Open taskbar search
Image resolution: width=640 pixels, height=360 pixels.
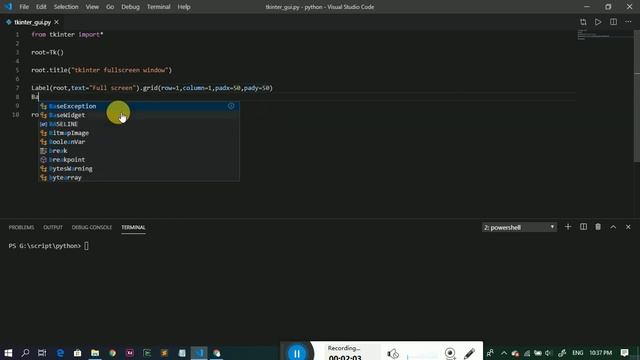[25, 353]
